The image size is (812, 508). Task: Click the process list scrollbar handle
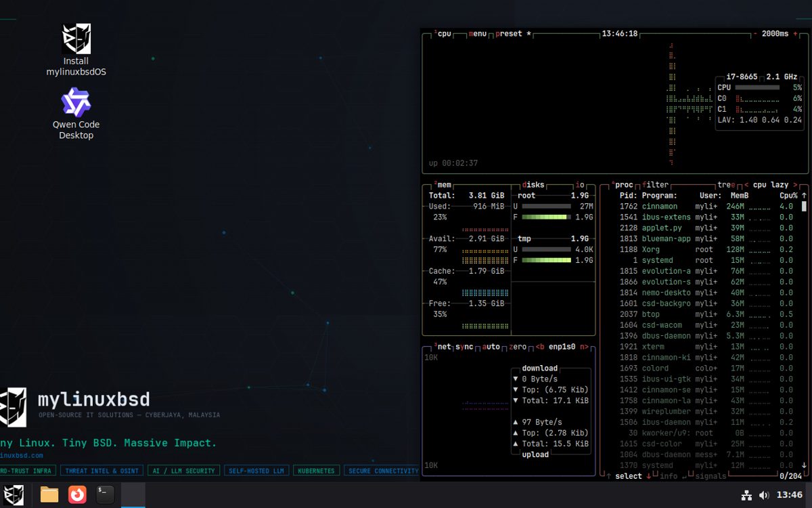point(804,206)
